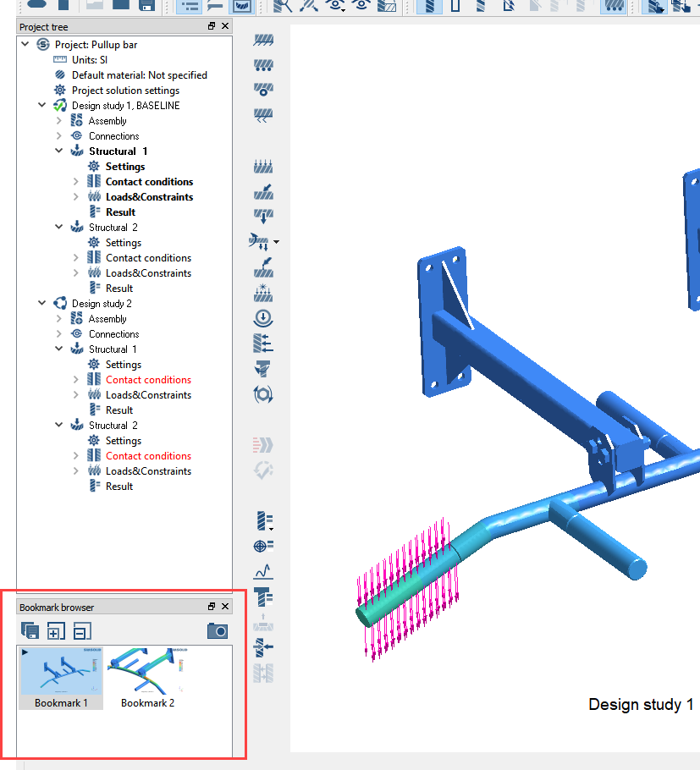The image size is (700, 770).
Task: Select the hinge support tool
Action: click(263, 90)
